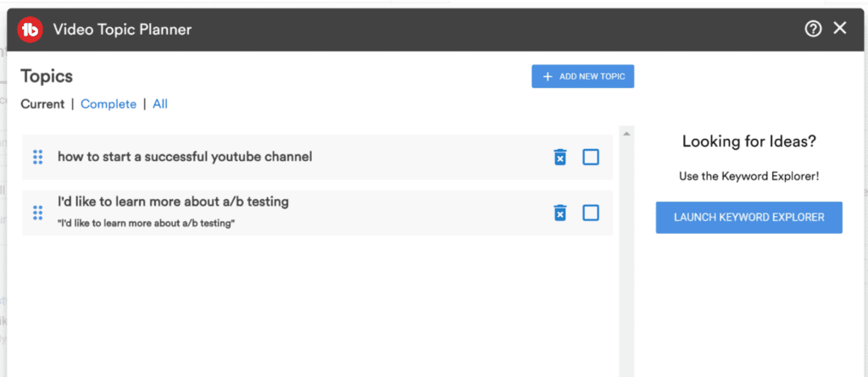Grab the drag handle for the youtube channel topic
The image size is (868, 377).
coord(37,157)
